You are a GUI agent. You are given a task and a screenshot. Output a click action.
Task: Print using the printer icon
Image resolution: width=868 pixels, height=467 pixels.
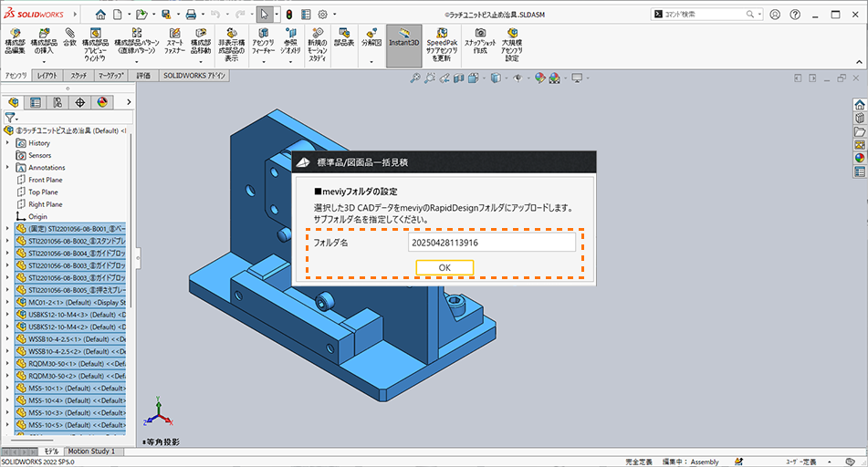[x=191, y=15]
